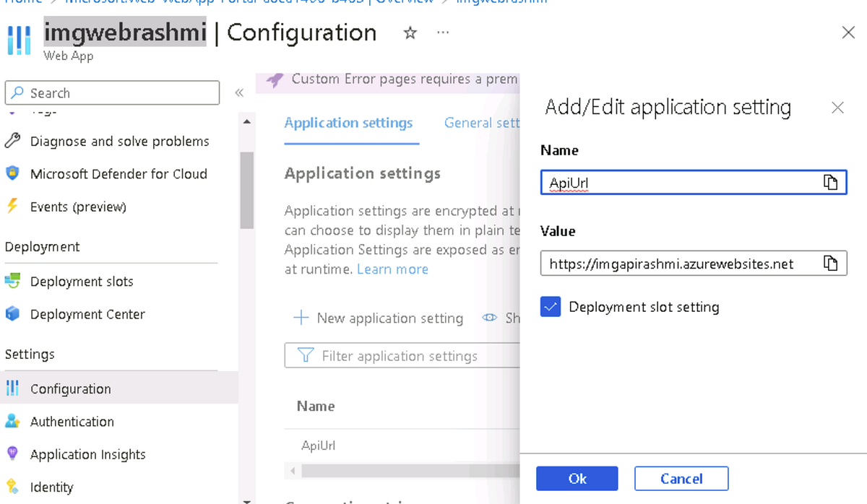Uncheck the Deployment slot setting checkbox
Viewport: 867px width, 504px height.
(551, 306)
